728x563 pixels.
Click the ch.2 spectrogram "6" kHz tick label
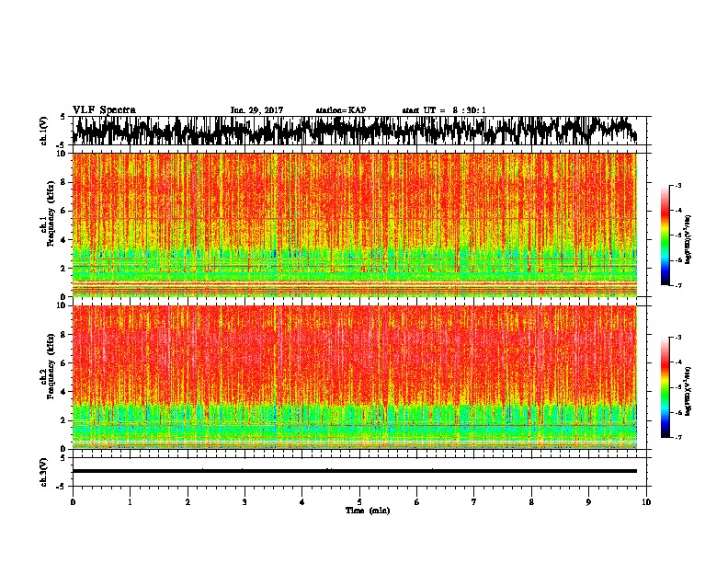tap(64, 362)
